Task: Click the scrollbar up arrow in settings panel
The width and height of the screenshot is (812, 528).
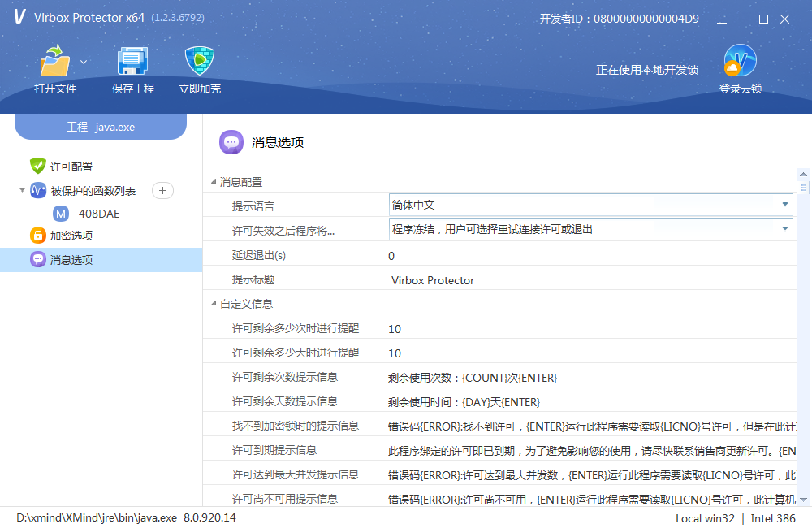Action: coord(803,174)
